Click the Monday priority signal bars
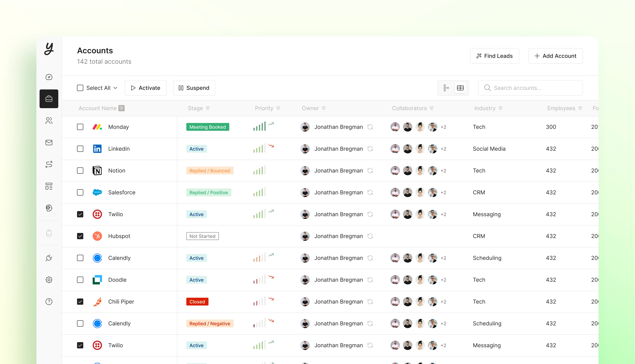635x364 pixels. 259,126
